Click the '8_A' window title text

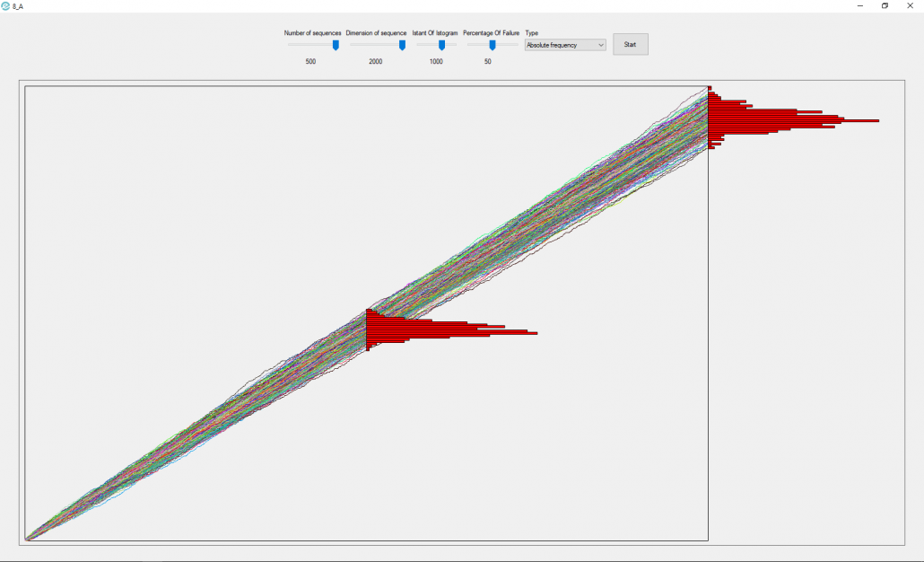pos(17,5)
